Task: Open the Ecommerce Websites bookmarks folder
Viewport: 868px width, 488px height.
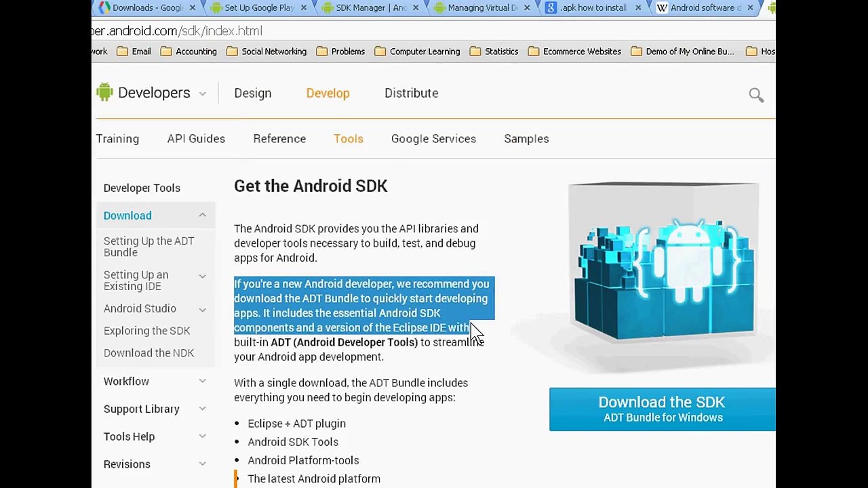Action: 574,52
